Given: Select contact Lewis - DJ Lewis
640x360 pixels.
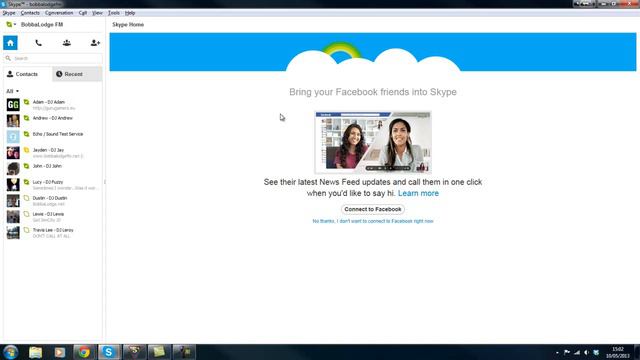Looking at the screenshot, I should pyautogui.click(x=53, y=216).
